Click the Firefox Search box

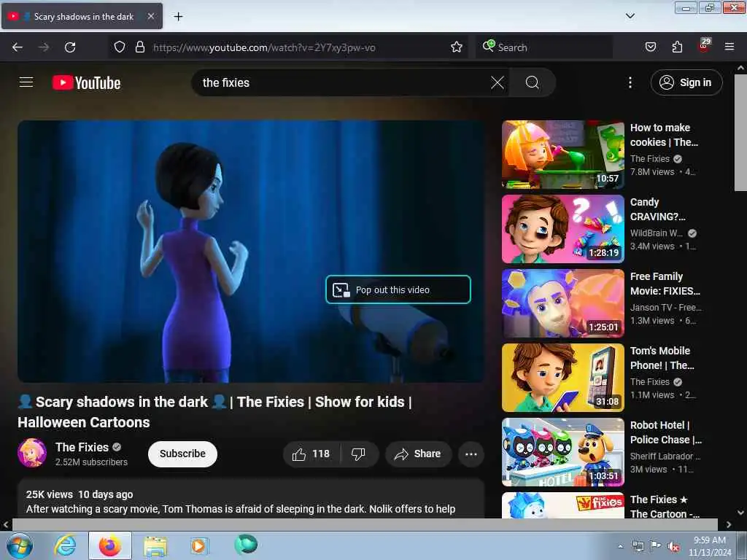pyautogui.click(x=544, y=47)
